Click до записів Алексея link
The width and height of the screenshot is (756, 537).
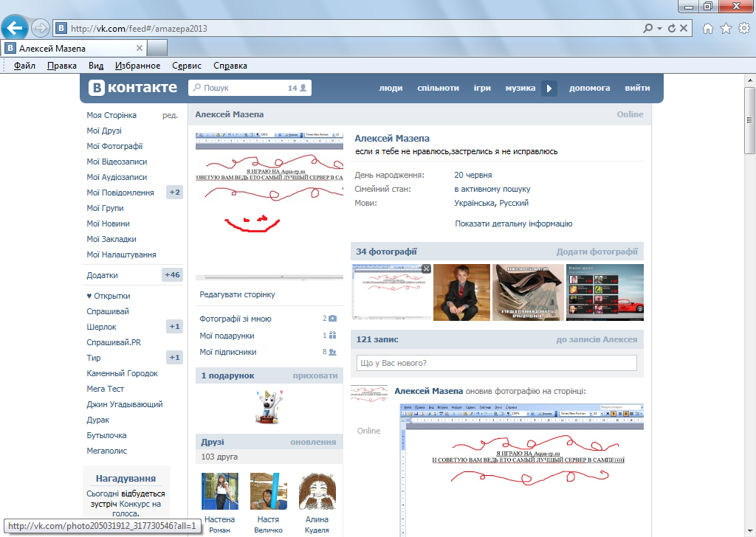click(597, 339)
